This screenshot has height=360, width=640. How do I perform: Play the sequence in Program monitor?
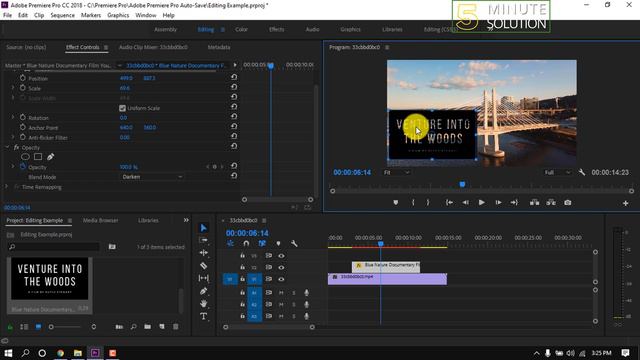(482, 202)
